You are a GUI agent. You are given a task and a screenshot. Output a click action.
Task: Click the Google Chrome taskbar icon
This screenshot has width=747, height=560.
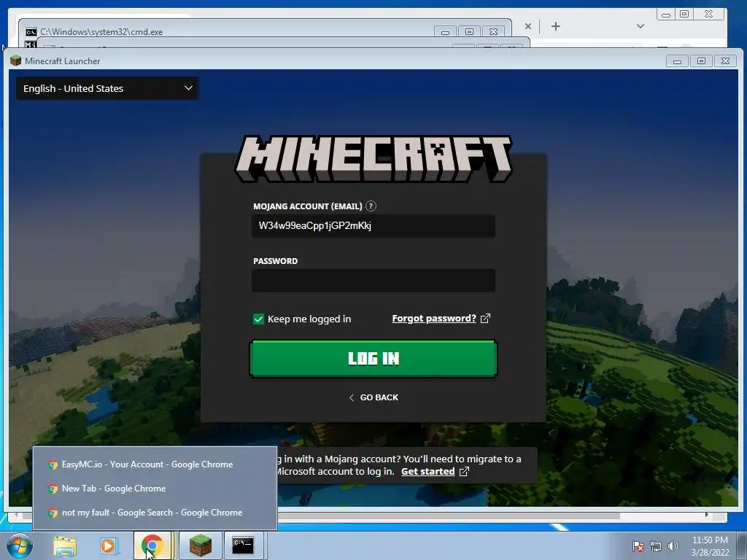[x=152, y=545]
